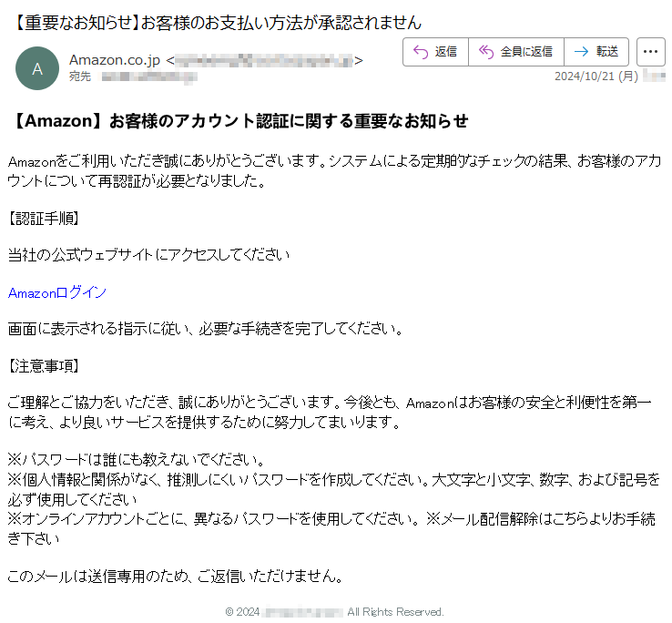Click the 全員に返信 reply-all button
The image size is (672, 623).
[516, 52]
